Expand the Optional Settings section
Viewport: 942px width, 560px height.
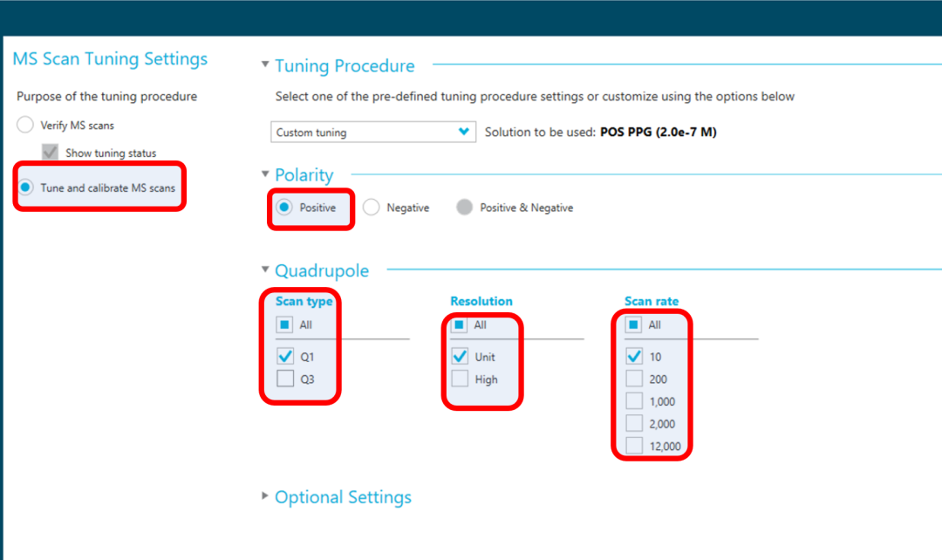[x=265, y=496]
